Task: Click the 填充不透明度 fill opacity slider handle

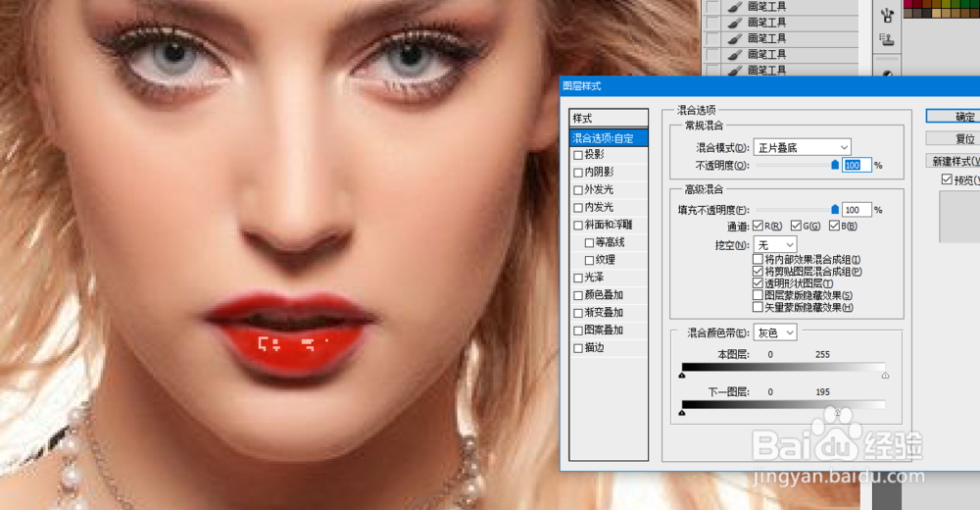Action: (x=835, y=209)
